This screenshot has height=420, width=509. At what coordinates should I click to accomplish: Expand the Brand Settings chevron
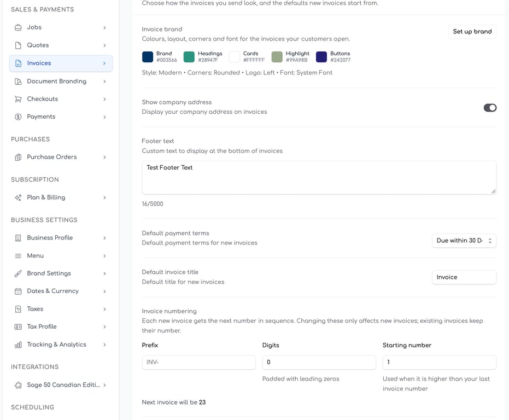[104, 273]
